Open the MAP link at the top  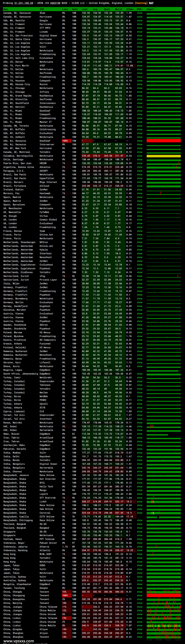[x=151, y=3]
